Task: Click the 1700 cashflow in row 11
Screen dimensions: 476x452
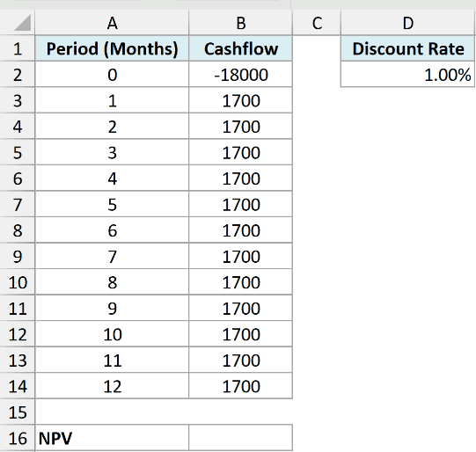Action: 241,309
